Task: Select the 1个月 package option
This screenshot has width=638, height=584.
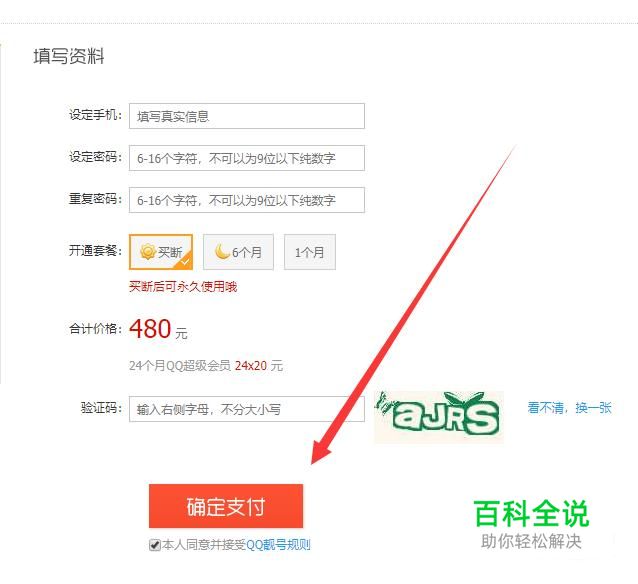Action: point(310,252)
